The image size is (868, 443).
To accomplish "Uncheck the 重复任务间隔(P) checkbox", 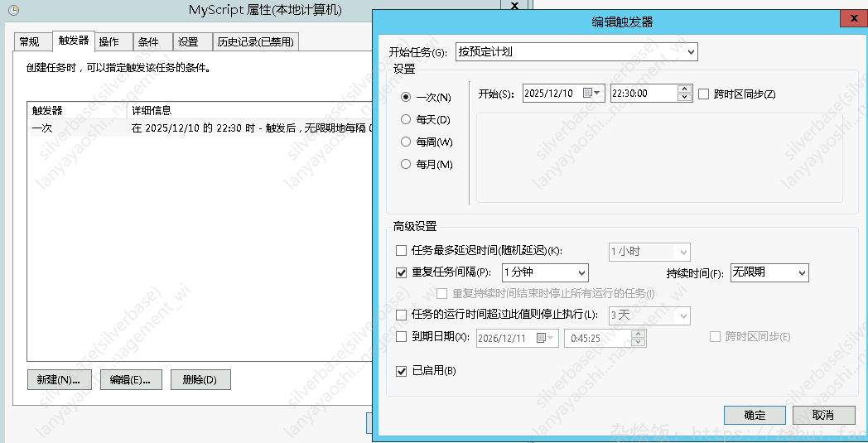I will click(x=402, y=272).
